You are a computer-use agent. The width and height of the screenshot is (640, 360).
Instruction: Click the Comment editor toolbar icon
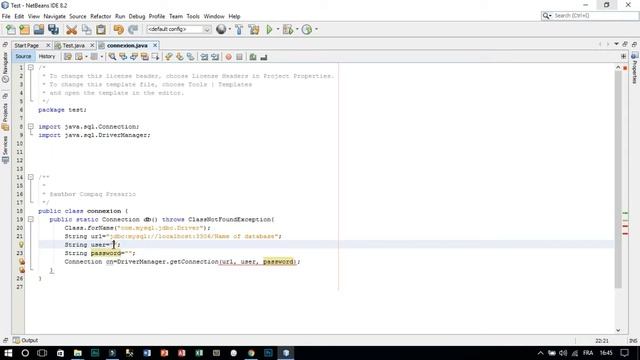[x=253, y=57]
